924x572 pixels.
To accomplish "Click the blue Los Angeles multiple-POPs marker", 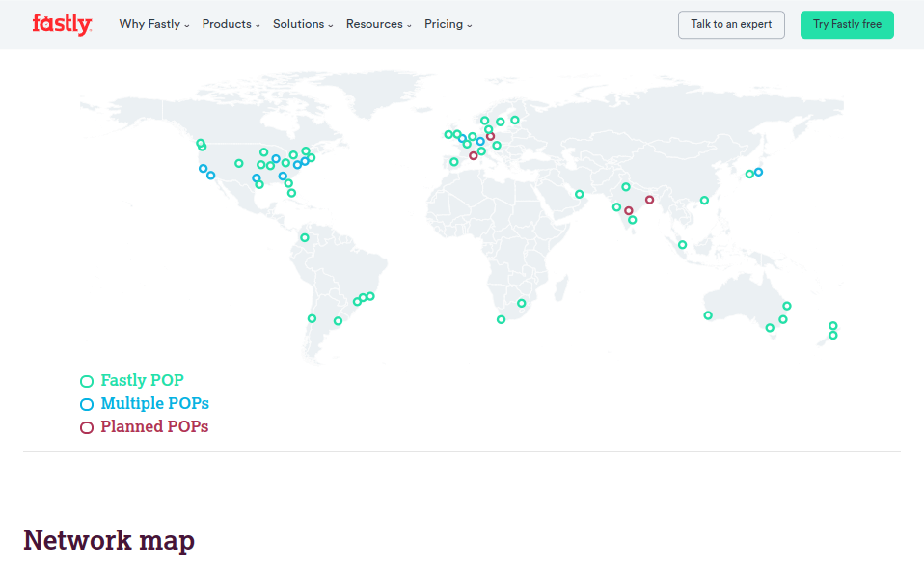I will (211, 176).
